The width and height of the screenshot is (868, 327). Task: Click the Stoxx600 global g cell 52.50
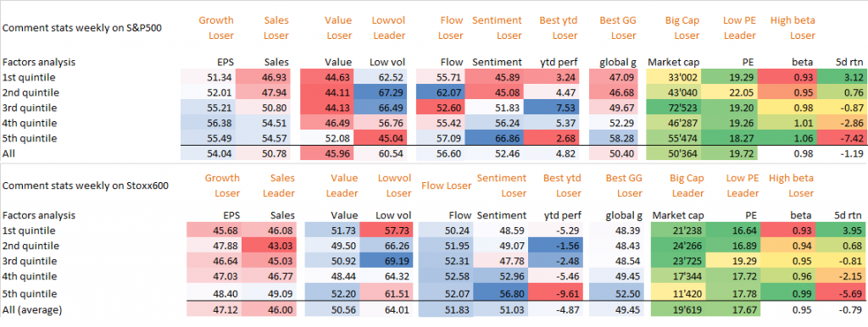(615, 293)
